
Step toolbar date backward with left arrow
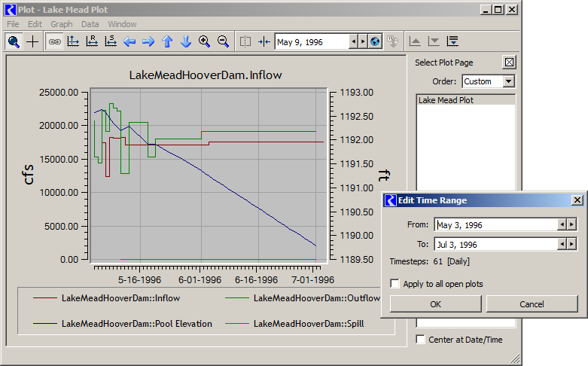tap(353, 41)
